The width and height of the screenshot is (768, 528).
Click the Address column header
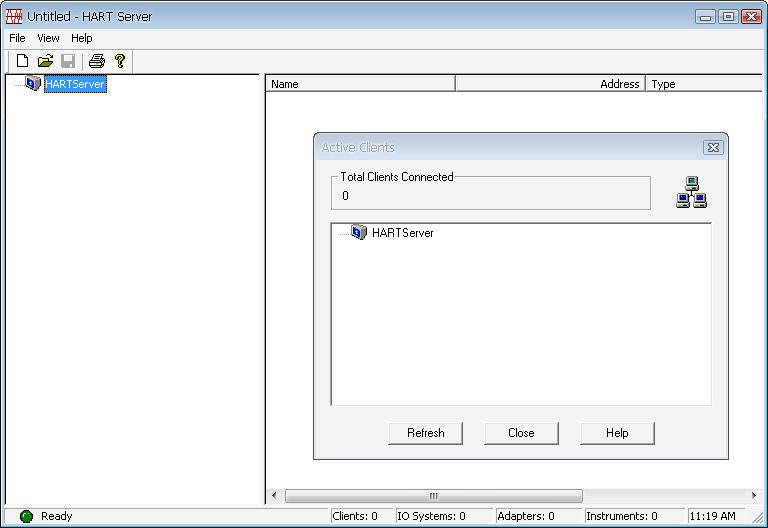tap(551, 84)
